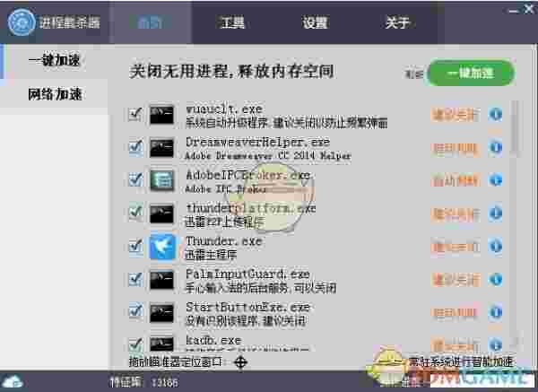This screenshot has width=538, height=392.
Task: Click the orange label beside StartButtonExe.exe
Action: coord(455,313)
